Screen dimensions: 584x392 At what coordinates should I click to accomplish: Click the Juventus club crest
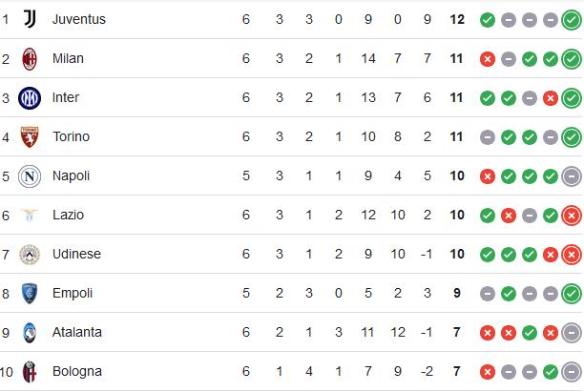pyautogui.click(x=30, y=19)
